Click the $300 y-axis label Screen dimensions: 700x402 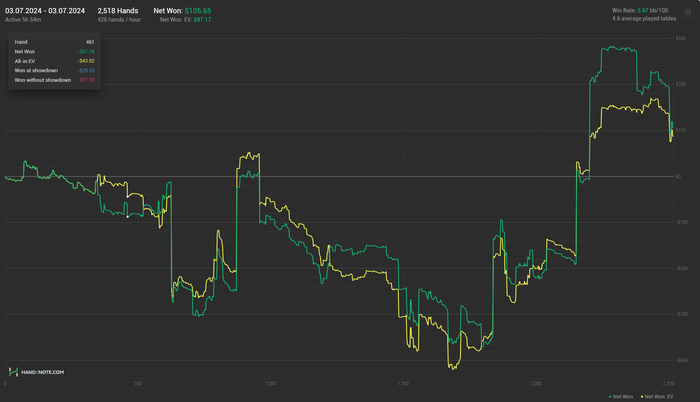680,38
